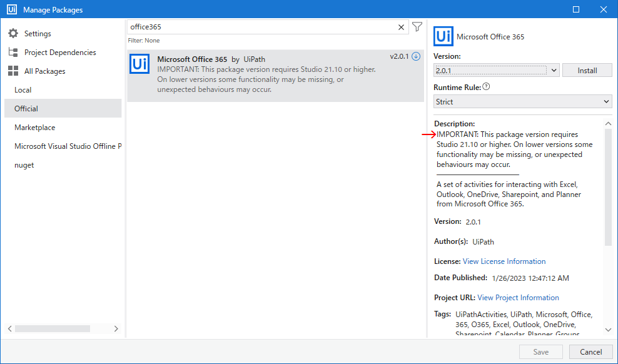Click the Runtime Rule help question mark
Image resolution: width=618 pixels, height=364 pixels.
(x=487, y=87)
